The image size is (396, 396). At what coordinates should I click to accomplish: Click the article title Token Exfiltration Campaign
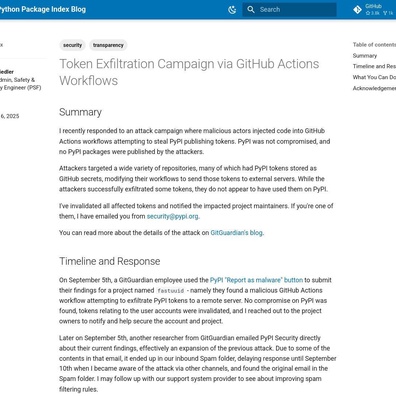tap(189, 72)
